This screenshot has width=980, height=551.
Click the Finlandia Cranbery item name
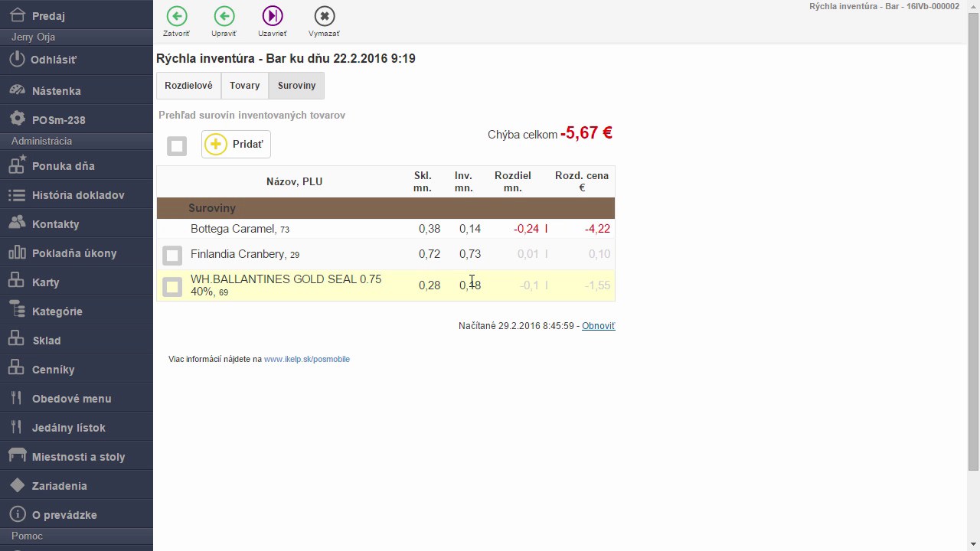tap(237, 254)
